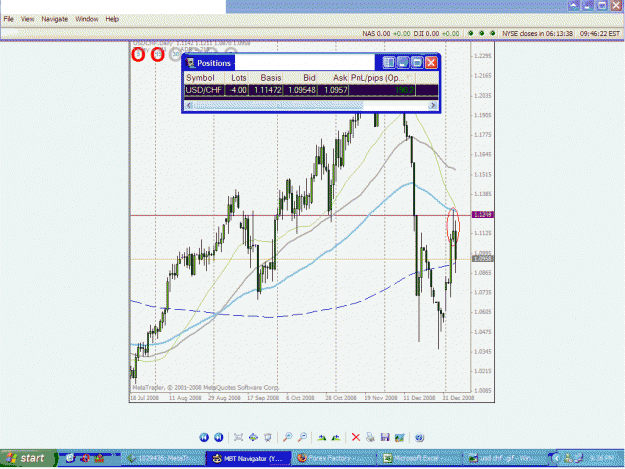Image resolution: width=625 pixels, height=469 pixels.
Task: Open viewer help icon
Action: pos(419,438)
